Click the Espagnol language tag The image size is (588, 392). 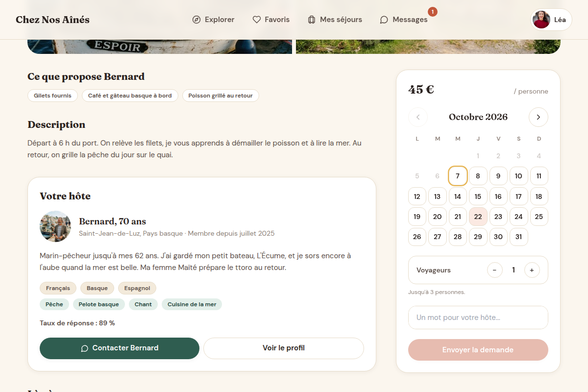tap(137, 288)
